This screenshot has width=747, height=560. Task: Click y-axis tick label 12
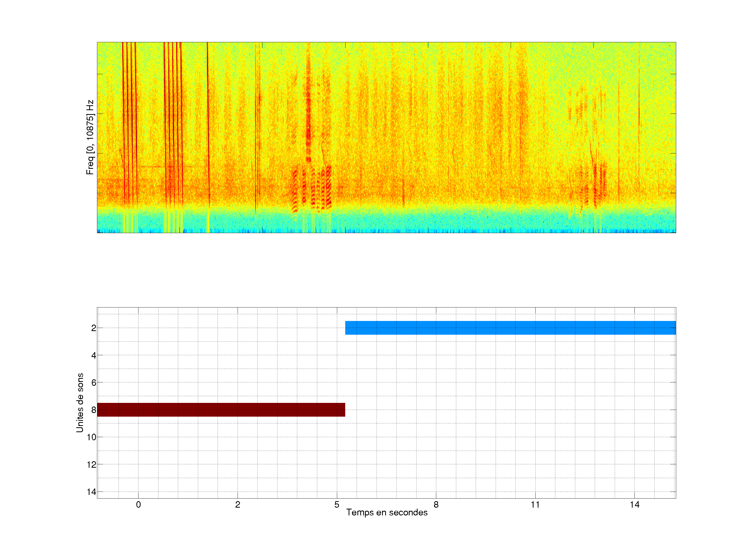[x=92, y=465]
